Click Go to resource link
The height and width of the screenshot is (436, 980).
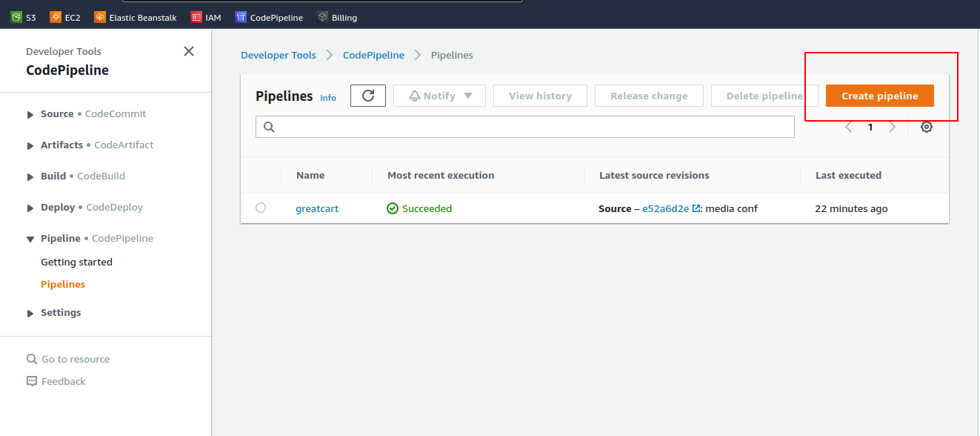tap(76, 359)
